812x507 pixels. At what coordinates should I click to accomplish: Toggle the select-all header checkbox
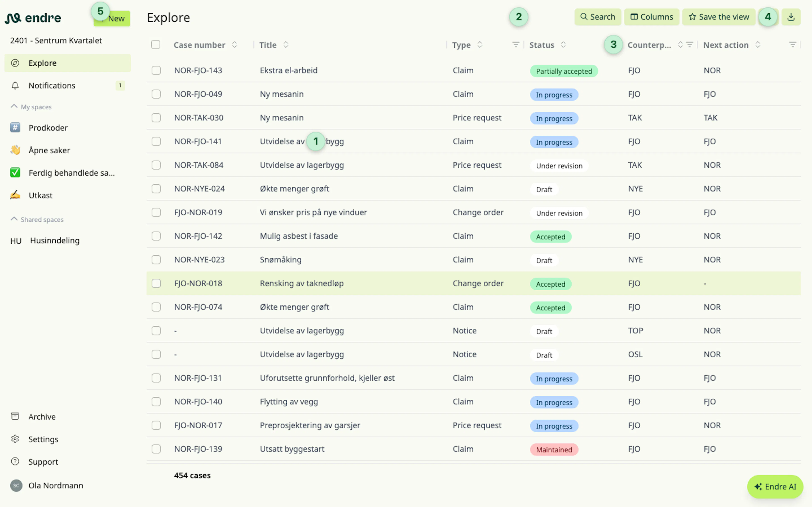156,45
